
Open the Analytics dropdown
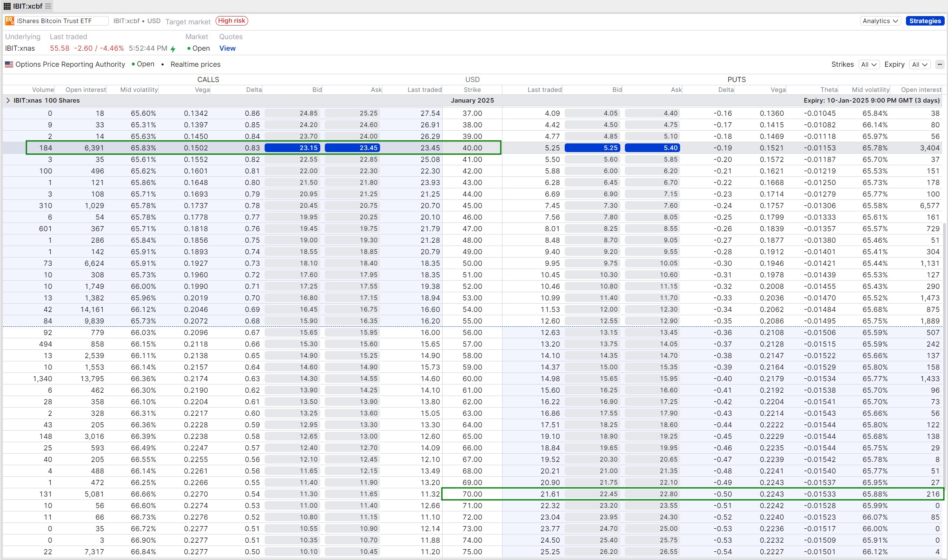[880, 21]
